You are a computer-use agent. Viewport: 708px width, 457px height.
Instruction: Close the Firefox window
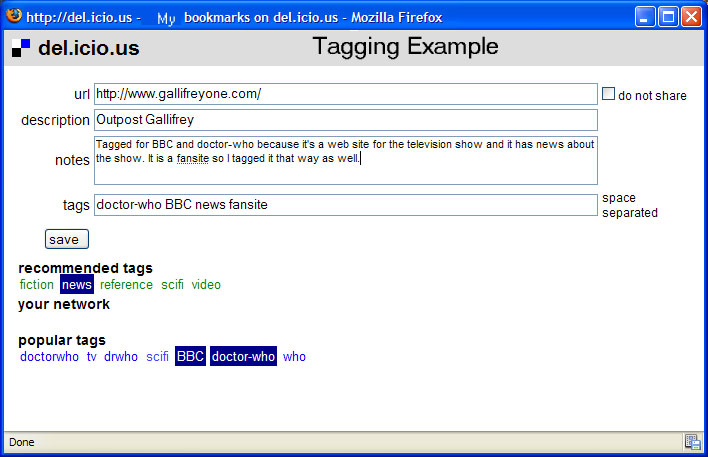click(x=691, y=17)
